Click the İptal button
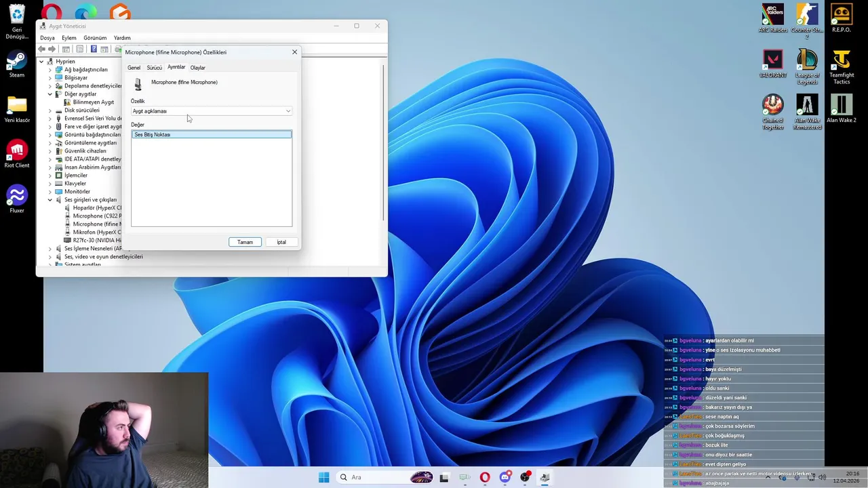The image size is (868, 488). pos(281,242)
